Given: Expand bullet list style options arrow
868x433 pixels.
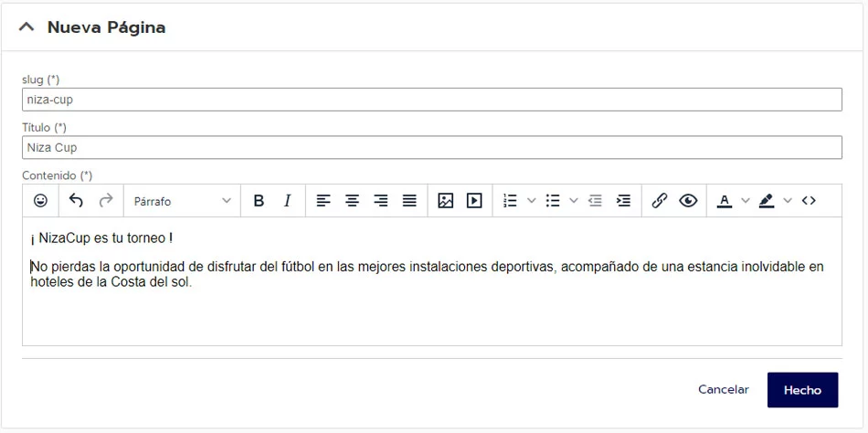Looking at the screenshot, I should coord(574,201).
